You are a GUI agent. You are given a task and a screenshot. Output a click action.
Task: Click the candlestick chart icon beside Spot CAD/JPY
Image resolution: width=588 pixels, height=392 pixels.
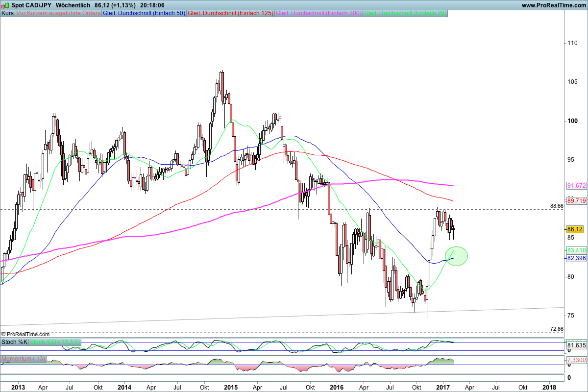coord(5,5)
